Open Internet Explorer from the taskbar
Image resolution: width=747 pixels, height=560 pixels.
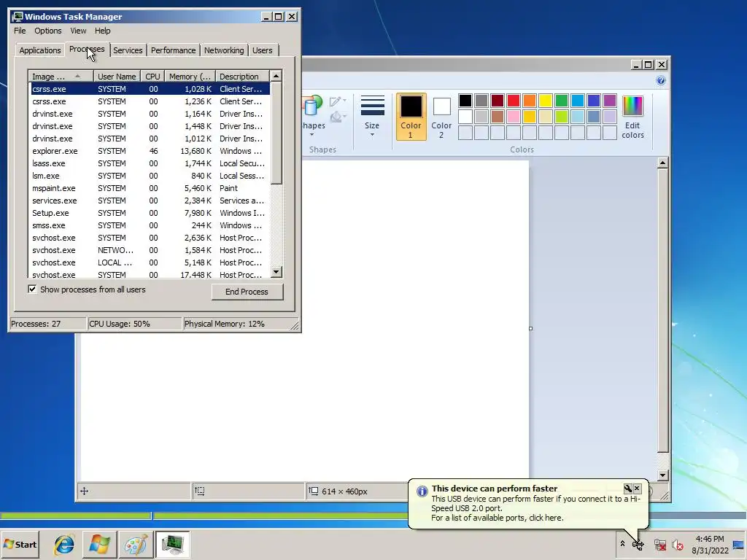pyautogui.click(x=64, y=544)
